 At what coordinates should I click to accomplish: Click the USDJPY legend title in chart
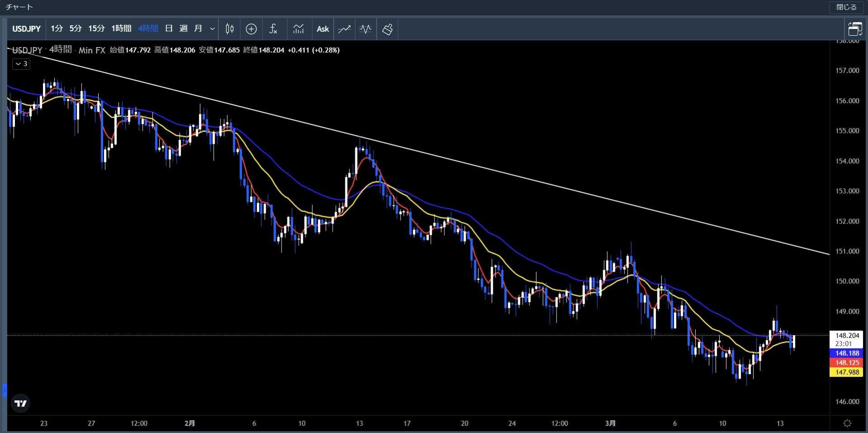(x=27, y=50)
